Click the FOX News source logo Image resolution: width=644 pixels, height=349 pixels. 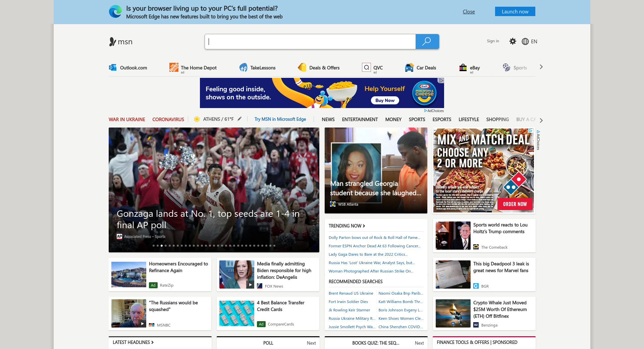[260, 286]
